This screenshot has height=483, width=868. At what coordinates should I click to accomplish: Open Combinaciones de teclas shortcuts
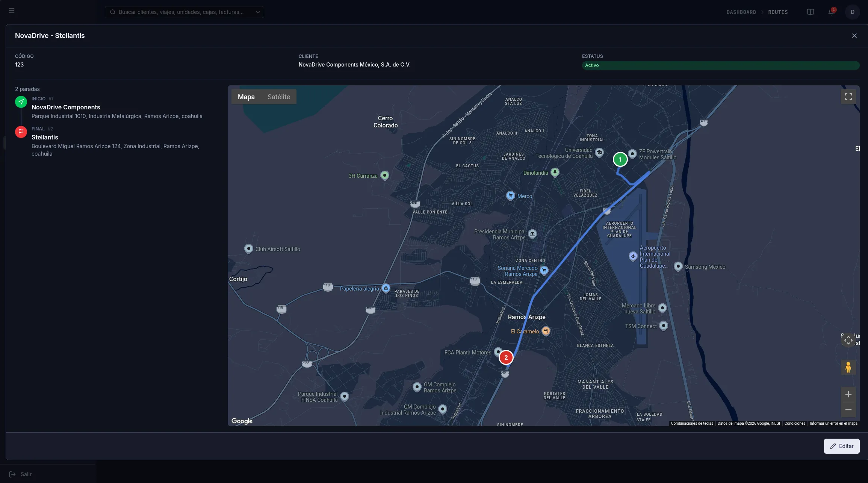pyautogui.click(x=692, y=424)
